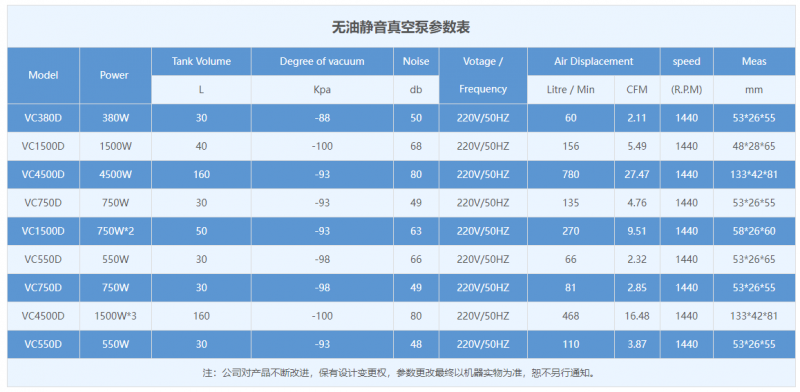Select the speed (R.P.M) header cell
Viewport: 800px width, 392px height.
[686, 76]
